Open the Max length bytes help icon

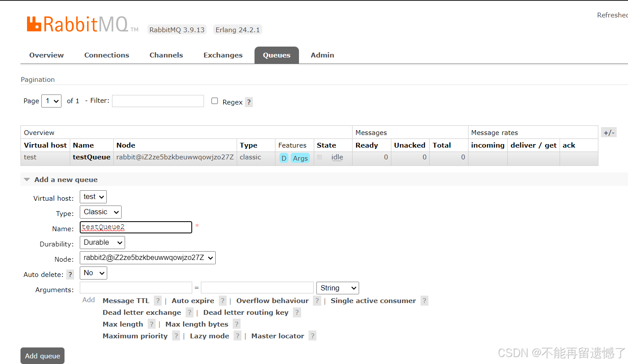coord(237,324)
